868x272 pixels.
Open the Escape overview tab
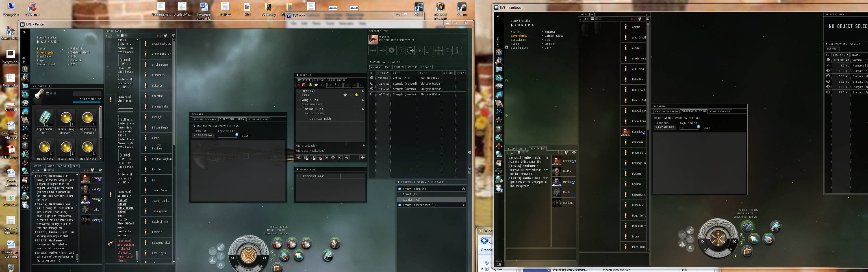click(426, 67)
